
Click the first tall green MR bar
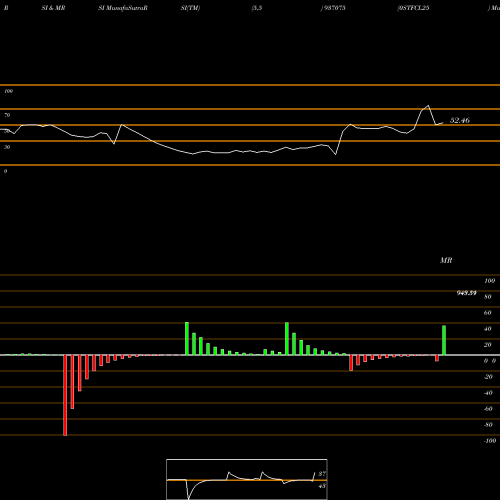tap(187, 338)
